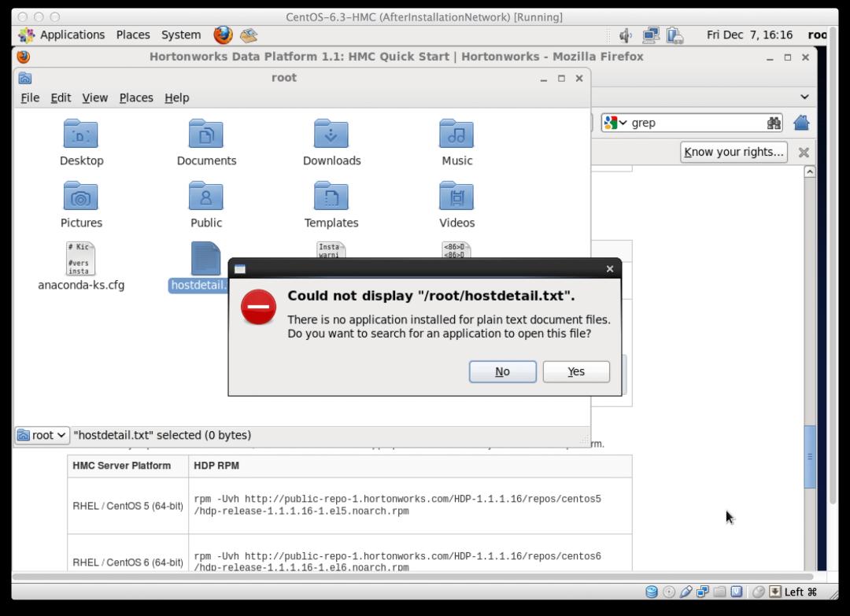Image resolution: width=850 pixels, height=616 pixels.
Task: Select the anaconda-ks.cfg file icon
Action: [x=80, y=259]
